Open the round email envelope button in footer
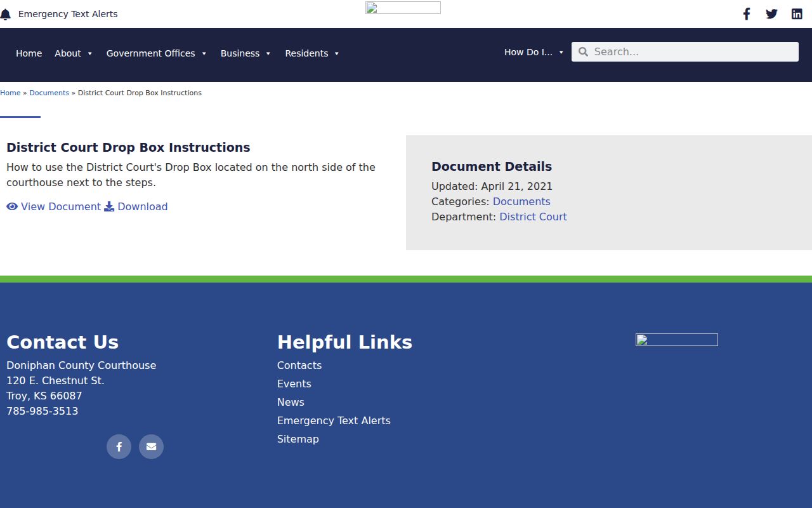The image size is (812, 508). coord(151,446)
